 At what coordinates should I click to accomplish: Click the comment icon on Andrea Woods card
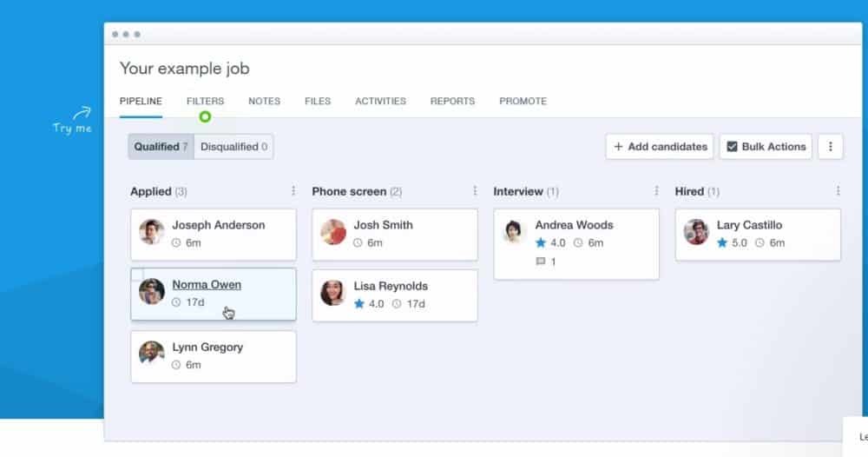pyautogui.click(x=541, y=262)
